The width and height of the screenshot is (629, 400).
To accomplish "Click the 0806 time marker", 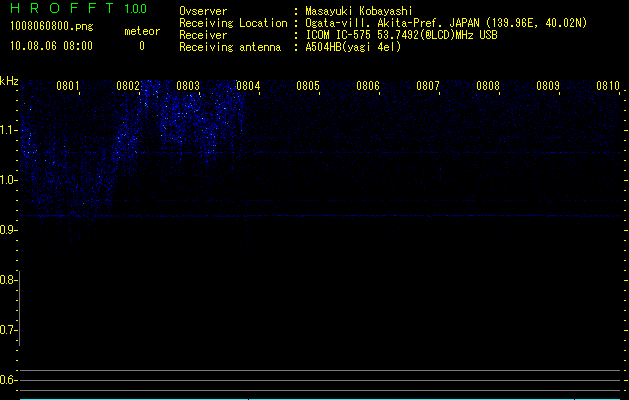I will (x=368, y=86).
